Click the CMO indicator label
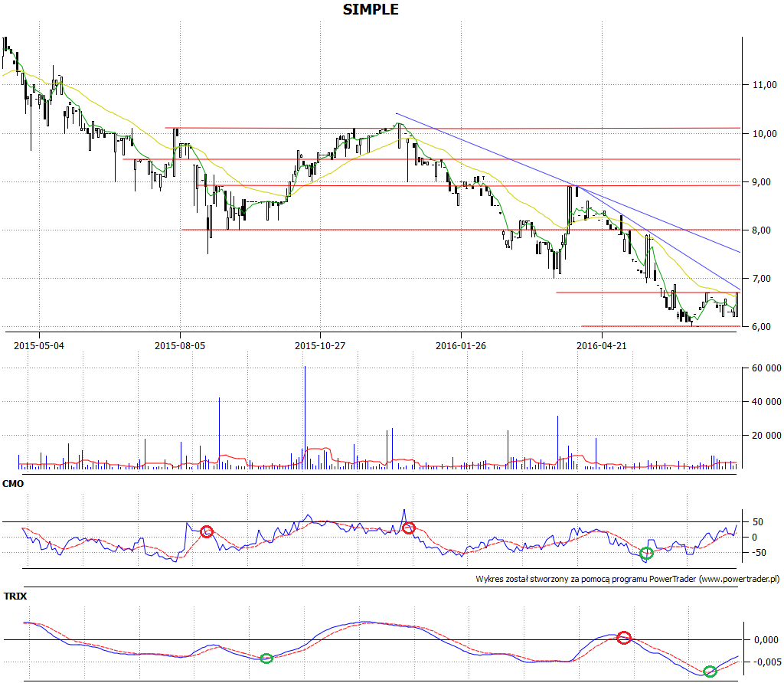Image resolution: width=784 pixels, height=683 pixels. click(x=13, y=483)
